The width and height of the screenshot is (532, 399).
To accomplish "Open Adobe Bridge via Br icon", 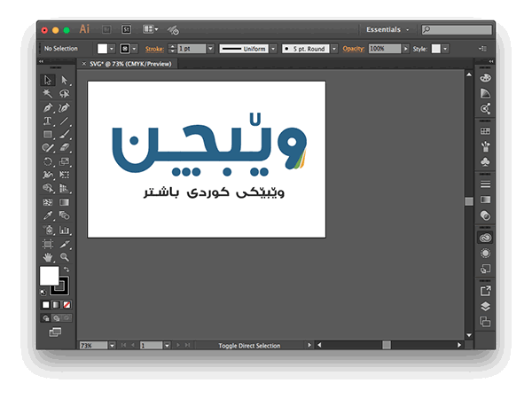I will tap(106, 29).
